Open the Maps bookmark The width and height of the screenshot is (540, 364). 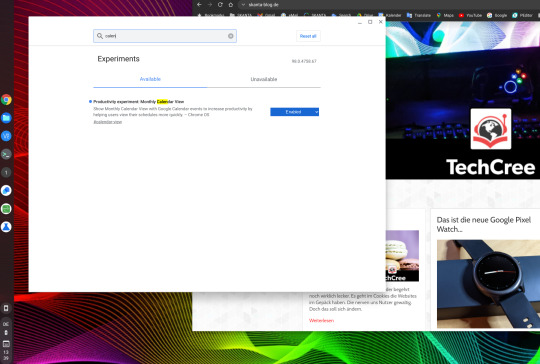(x=445, y=15)
